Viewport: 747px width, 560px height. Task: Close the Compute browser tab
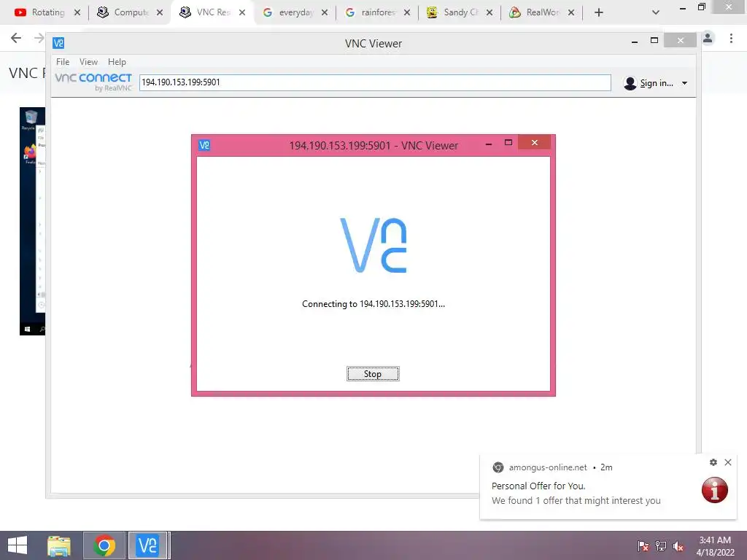click(160, 12)
